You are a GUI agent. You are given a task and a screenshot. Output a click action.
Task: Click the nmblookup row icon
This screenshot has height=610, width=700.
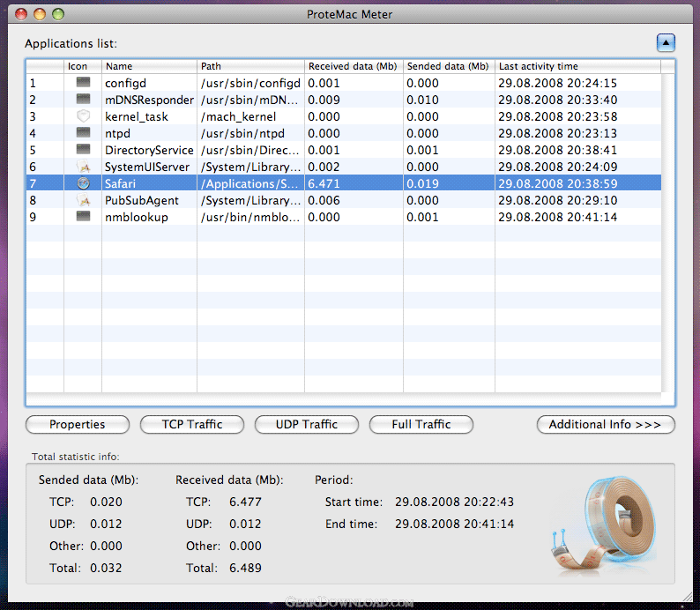(83, 216)
